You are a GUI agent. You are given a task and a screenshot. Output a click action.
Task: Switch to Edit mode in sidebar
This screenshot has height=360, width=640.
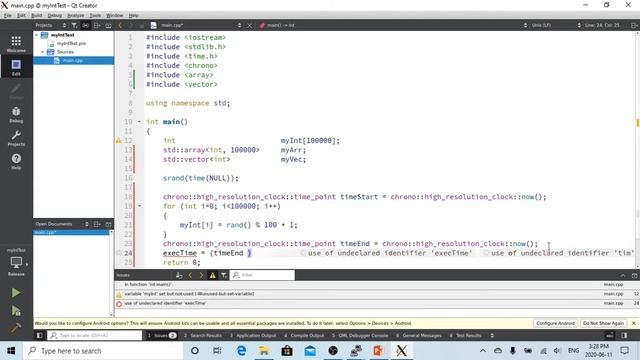tap(16, 67)
